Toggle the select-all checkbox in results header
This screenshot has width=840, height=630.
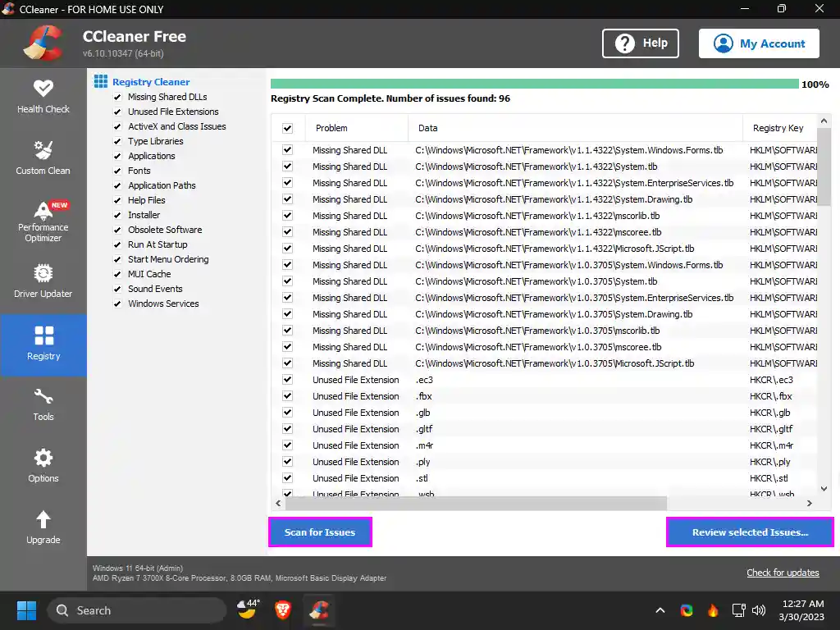287,128
